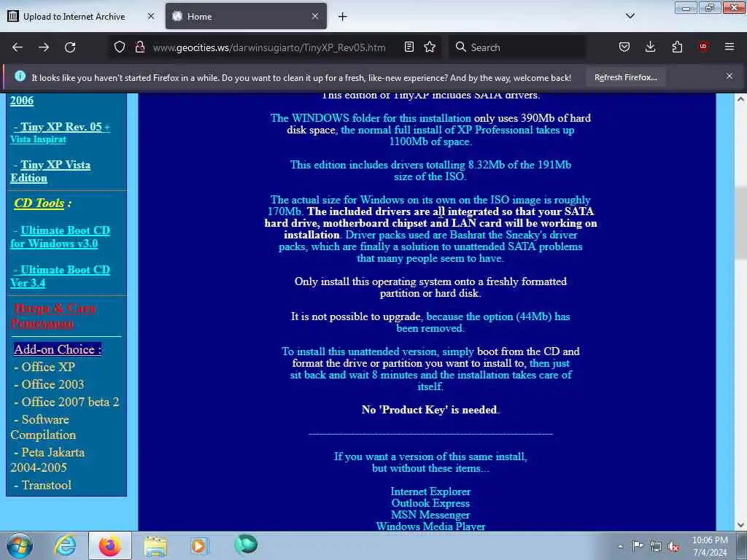747x560 pixels.
Task: Dismiss the Firefox refresh notification
Action: pos(729,76)
